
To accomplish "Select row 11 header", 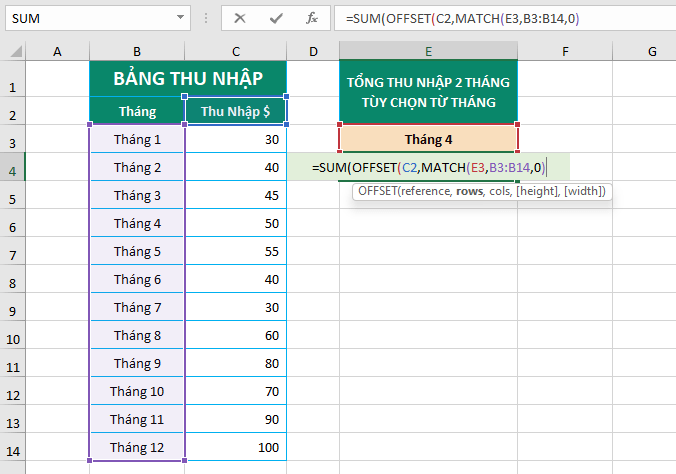I will tap(13, 363).
